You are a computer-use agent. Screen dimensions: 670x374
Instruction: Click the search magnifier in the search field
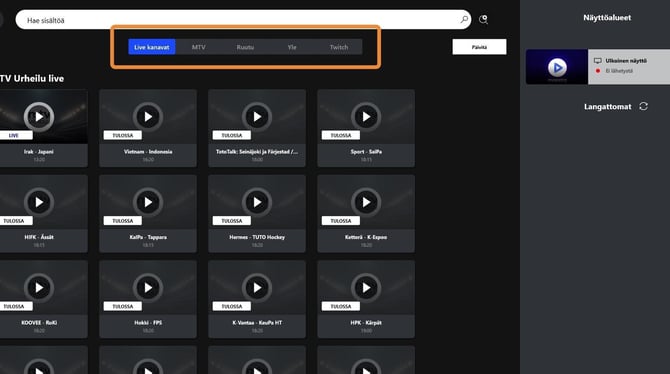464,19
